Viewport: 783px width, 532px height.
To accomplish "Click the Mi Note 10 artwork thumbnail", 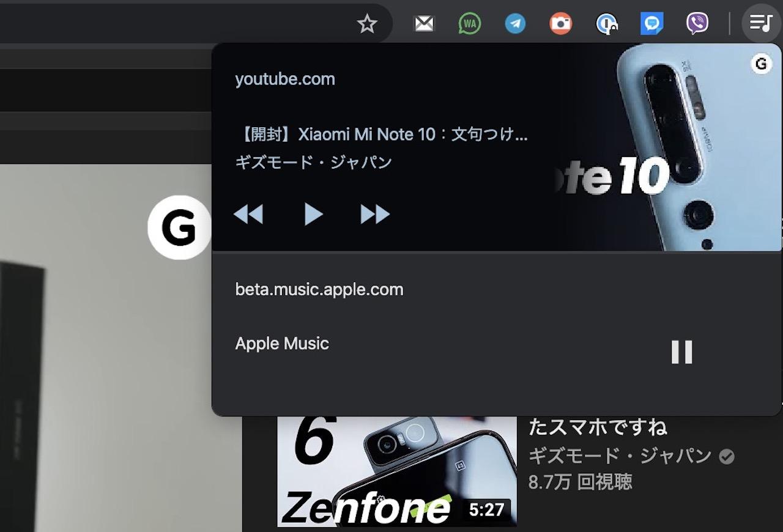I will [669, 147].
